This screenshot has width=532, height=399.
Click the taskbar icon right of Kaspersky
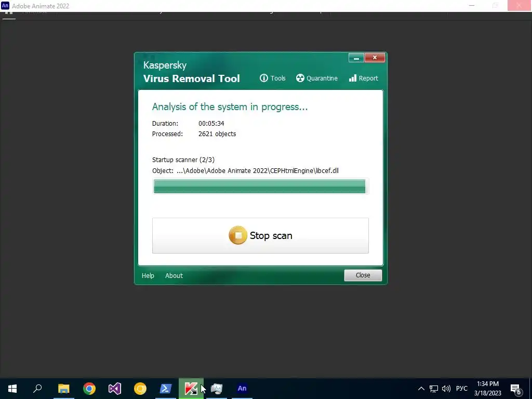pyautogui.click(x=217, y=389)
